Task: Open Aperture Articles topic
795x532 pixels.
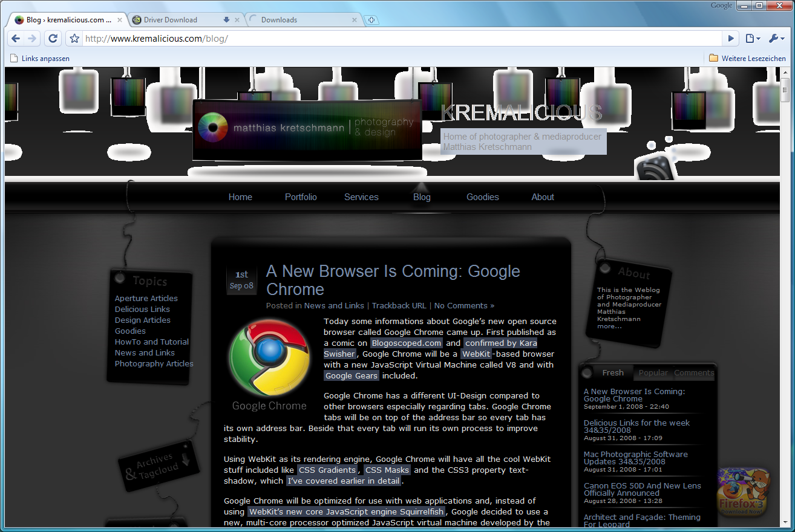Action: (146, 299)
